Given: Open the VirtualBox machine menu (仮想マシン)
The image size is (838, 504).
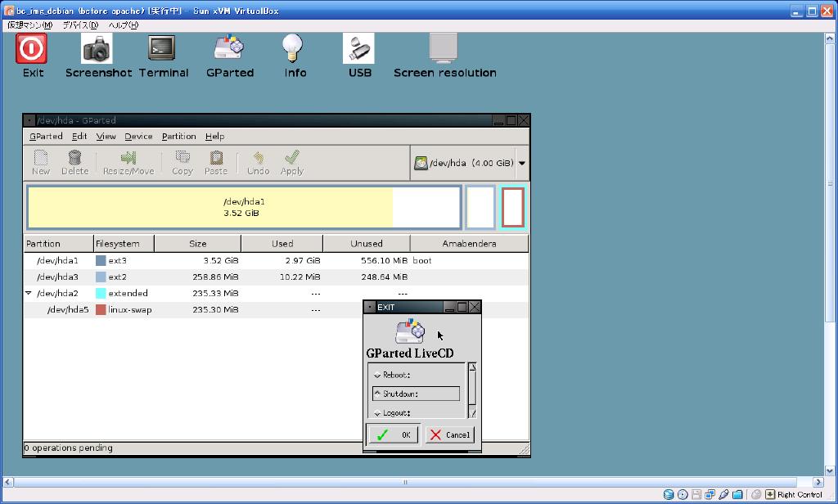Looking at the screenshot, I should coord(30,25).
